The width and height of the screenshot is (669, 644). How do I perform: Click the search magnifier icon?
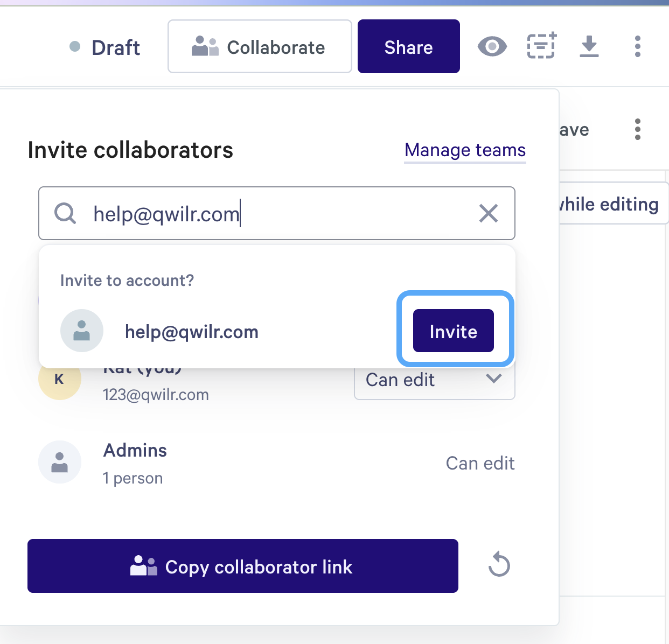(65, 214)
